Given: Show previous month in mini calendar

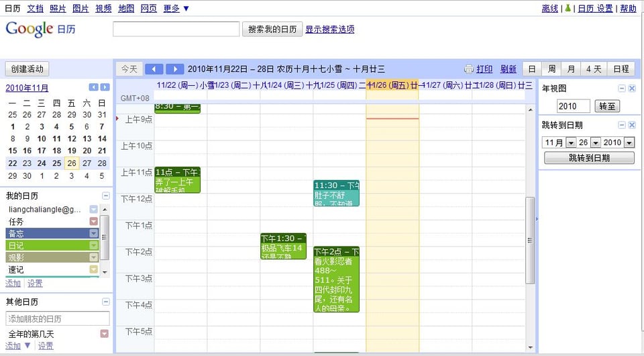Looking at the screenshot, I should [94, 87].
